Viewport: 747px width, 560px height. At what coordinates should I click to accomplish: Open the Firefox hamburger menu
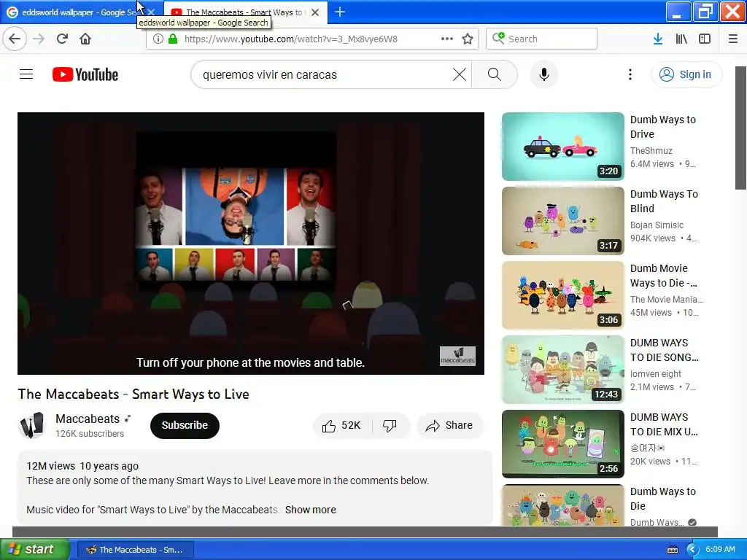pos(733,39)
